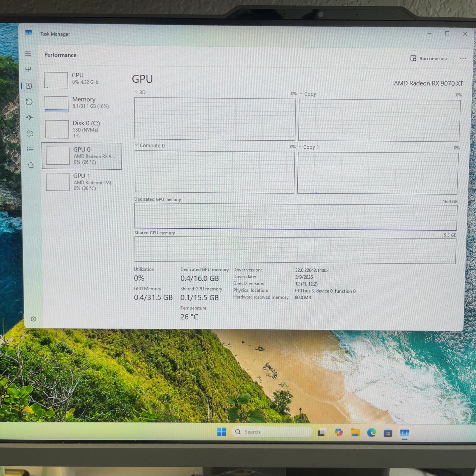Screen dimensions: 476x476
Task: Open the Services page icon
Action: pyautogui.click(x=31, y=165)
